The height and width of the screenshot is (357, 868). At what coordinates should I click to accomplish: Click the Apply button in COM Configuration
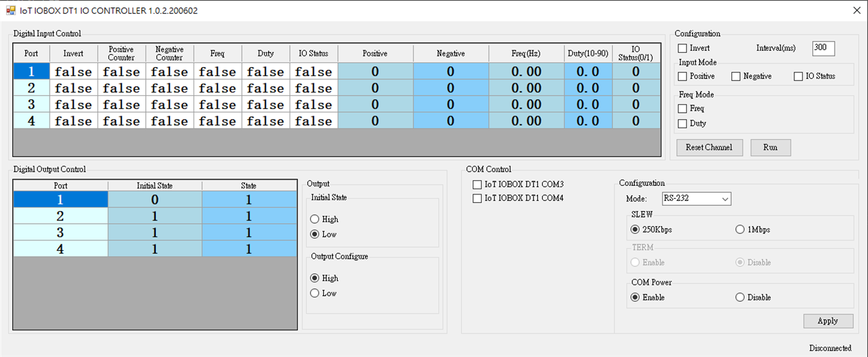point(828,321)
